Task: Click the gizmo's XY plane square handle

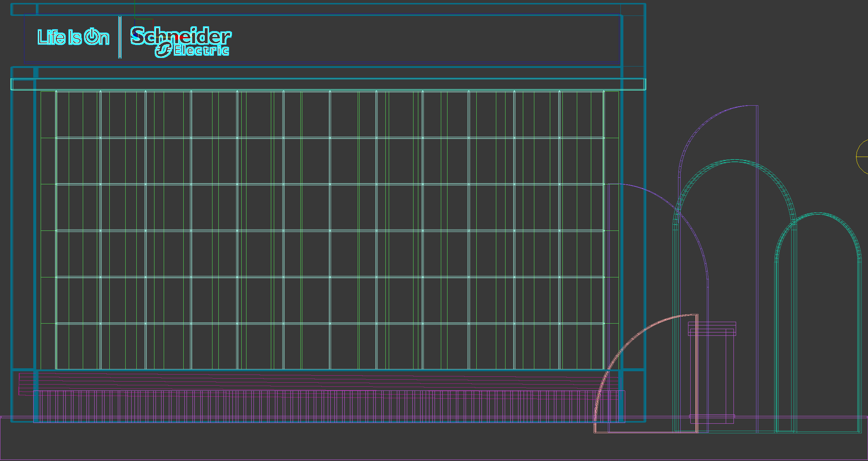Action: 144,28
